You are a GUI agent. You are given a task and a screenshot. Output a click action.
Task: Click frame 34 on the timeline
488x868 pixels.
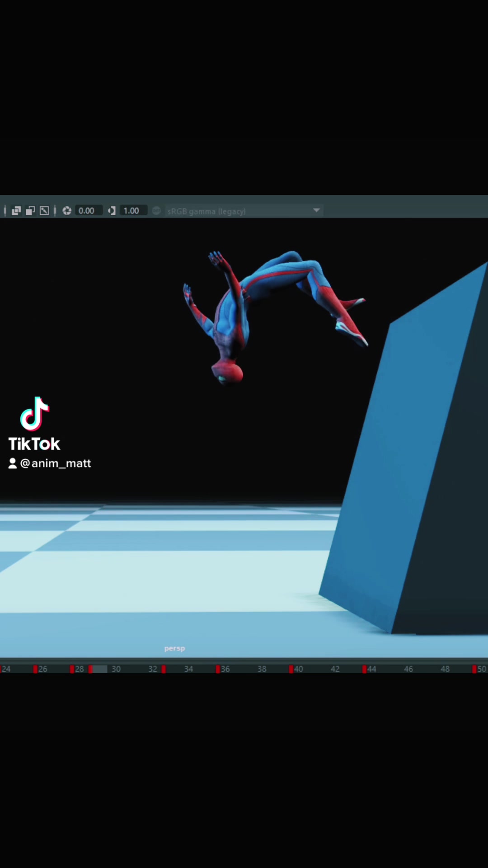pos(189,669)
